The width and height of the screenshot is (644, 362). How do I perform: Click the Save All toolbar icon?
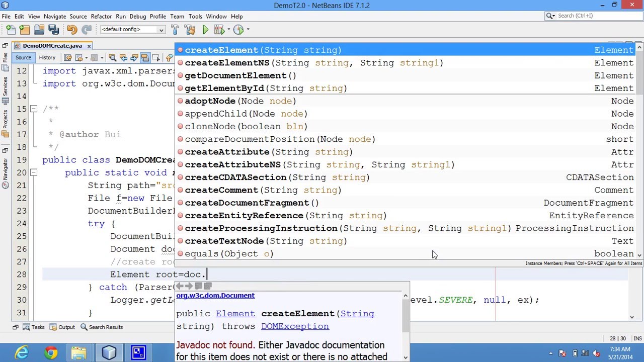point(53,30)
